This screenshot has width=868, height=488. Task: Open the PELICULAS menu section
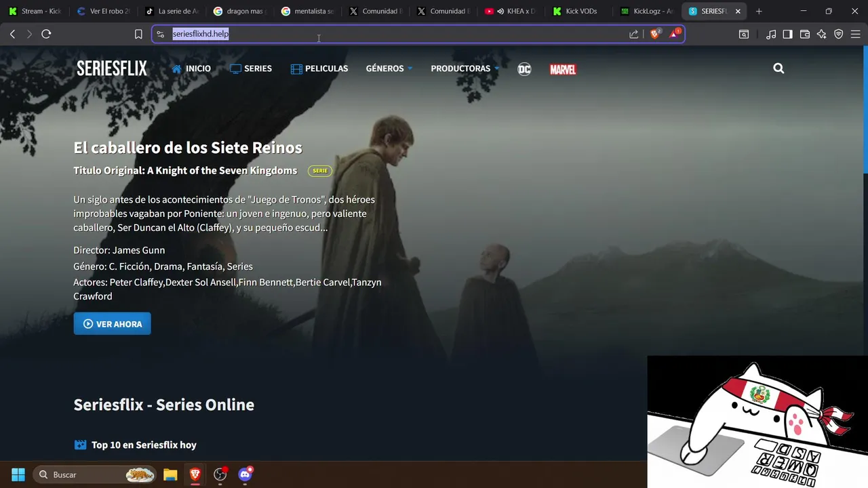coord(319,68)
